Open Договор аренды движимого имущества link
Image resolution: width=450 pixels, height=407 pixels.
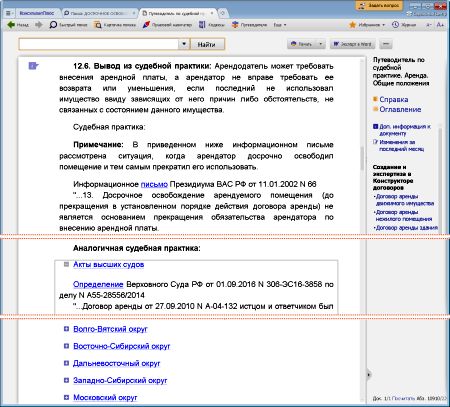pyautogui.click(x=405, y=200)
